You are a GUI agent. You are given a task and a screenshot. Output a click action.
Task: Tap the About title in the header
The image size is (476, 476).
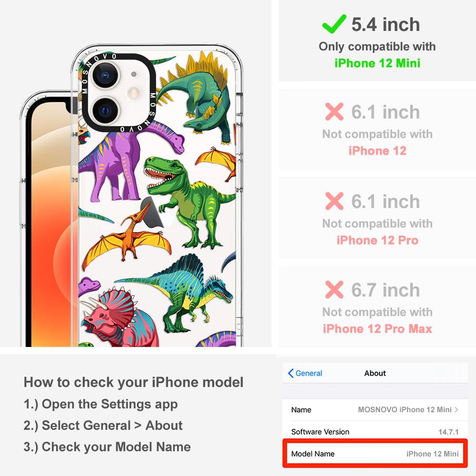(x=375, y=373)
